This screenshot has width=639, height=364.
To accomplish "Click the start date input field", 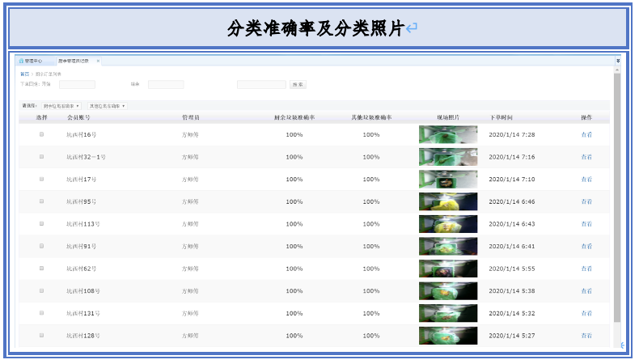I will [77, 84].
